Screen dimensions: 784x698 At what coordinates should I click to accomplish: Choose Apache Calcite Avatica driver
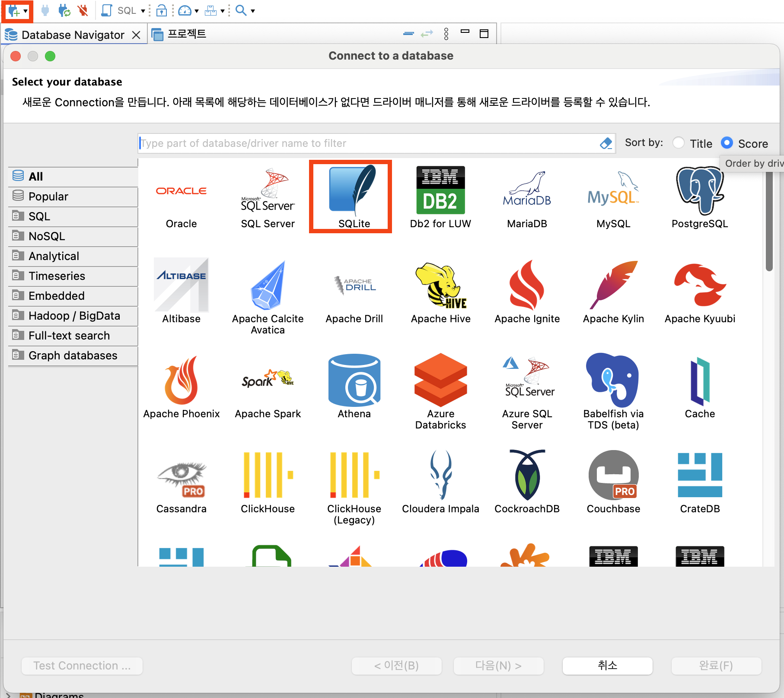268,296
